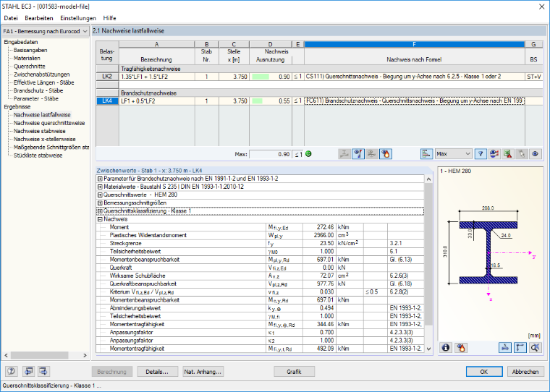Image resolution: width=550 pixels, height=392 pixels.
Task: Go to the next dialog table
Action: [x=43, y=371]
